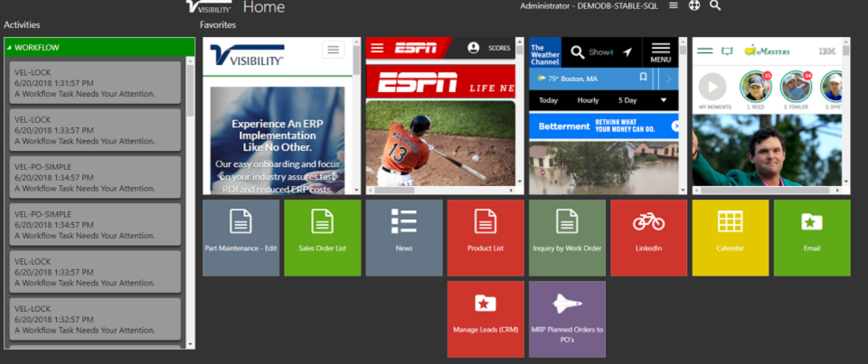Open the VEL-LOCK task at 1:31:57 PM

pyautogui.click(x=95, y=82)
